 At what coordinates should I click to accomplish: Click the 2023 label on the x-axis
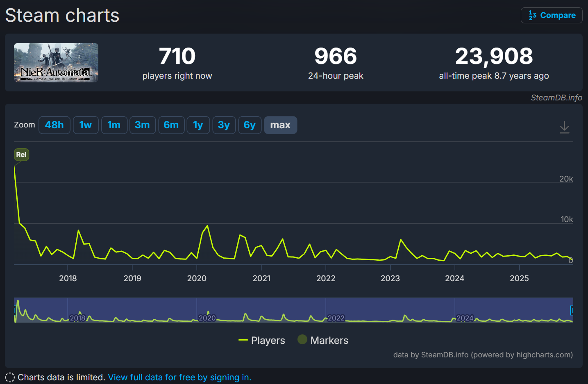click(390, 278)
